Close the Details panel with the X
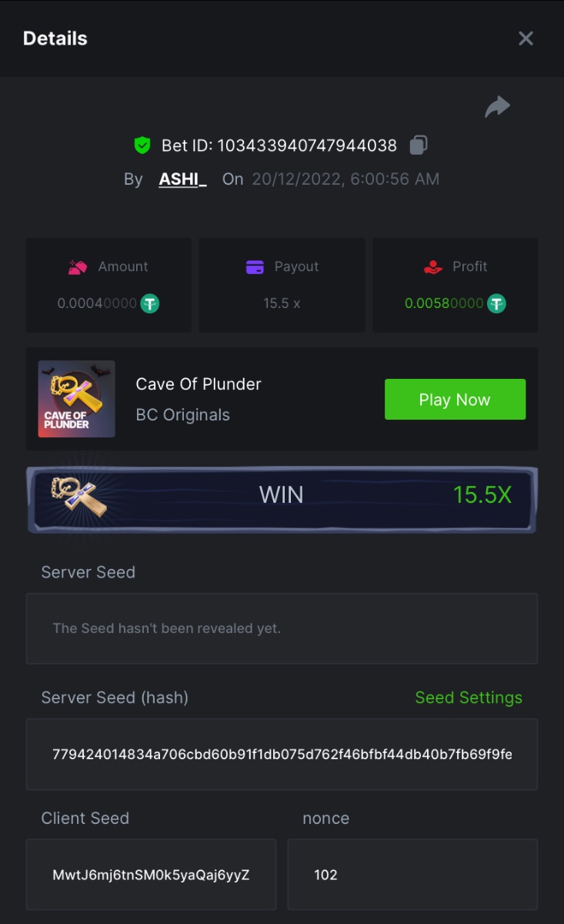This screenshot has height=924, width=564. click(x=526, y=38)
